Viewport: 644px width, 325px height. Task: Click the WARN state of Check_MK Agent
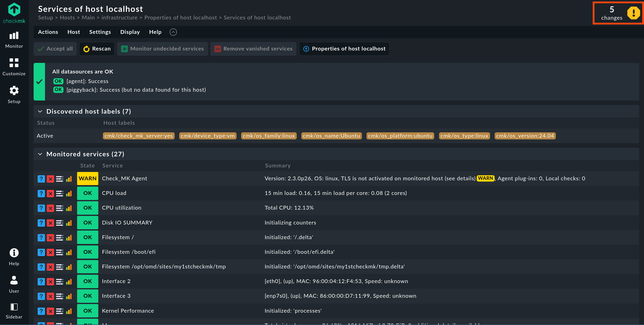[87, 179]
